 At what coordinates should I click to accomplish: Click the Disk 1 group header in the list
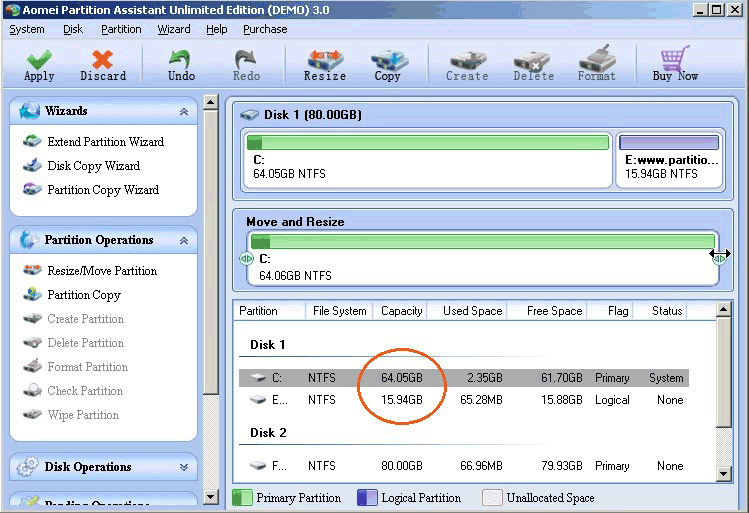pos(268,345)
